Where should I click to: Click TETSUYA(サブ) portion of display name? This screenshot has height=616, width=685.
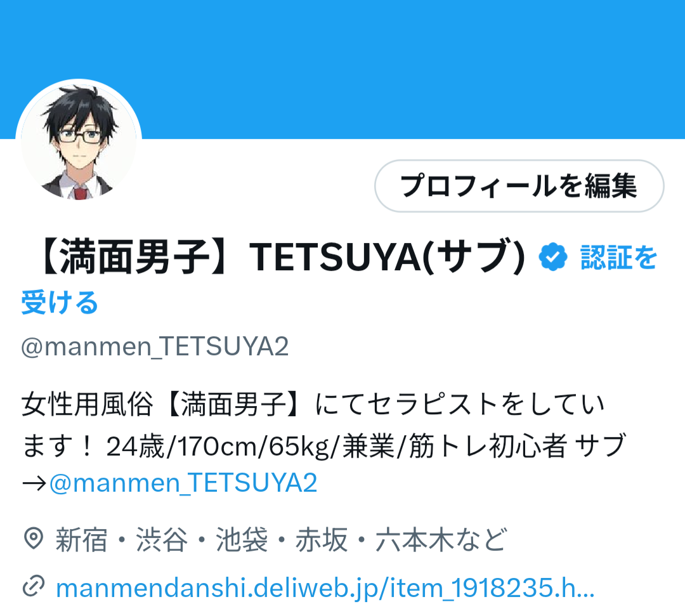[387, 258]
